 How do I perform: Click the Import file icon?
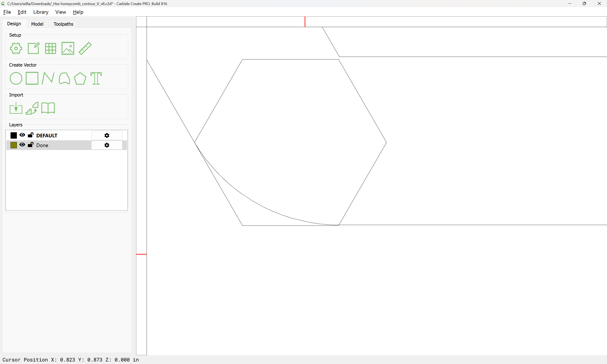pos(16,108)
